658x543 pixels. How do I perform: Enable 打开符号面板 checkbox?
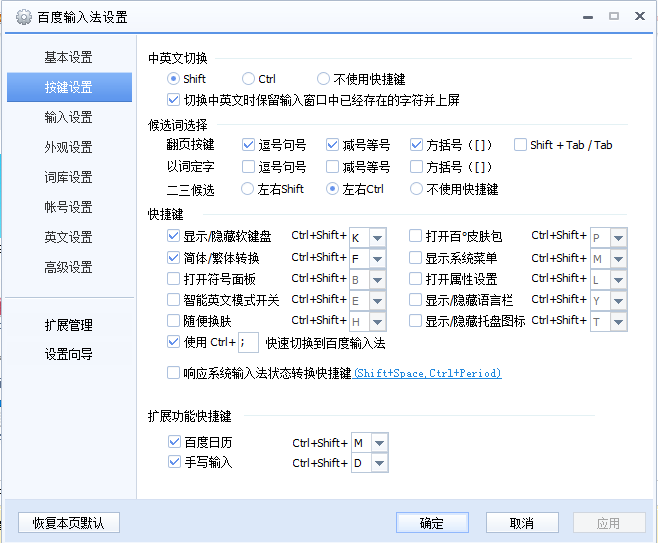tap(174, 279)
